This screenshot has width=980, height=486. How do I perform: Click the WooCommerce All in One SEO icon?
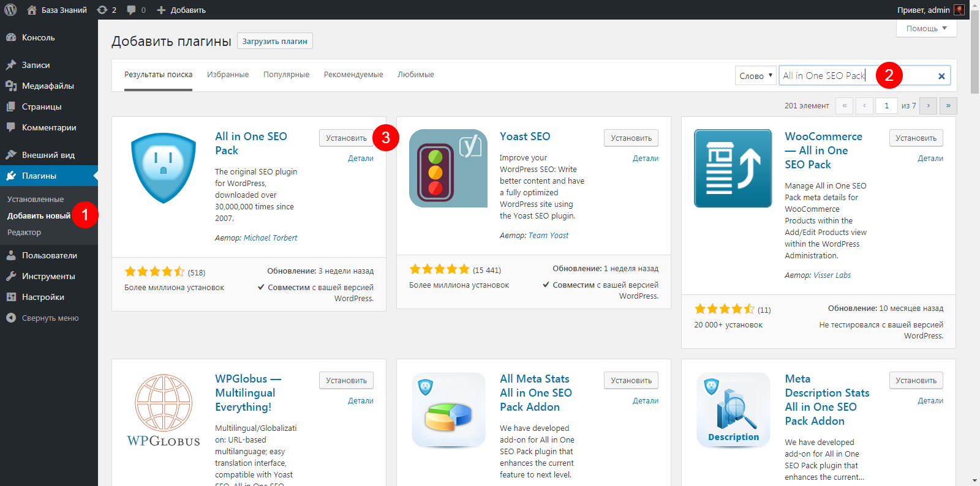[x=733, y=168]
